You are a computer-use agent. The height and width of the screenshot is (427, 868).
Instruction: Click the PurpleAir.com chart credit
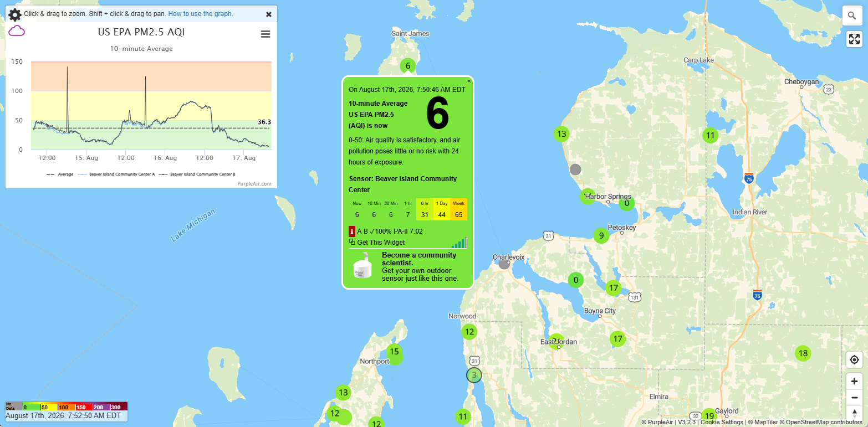tap(254, 183)
